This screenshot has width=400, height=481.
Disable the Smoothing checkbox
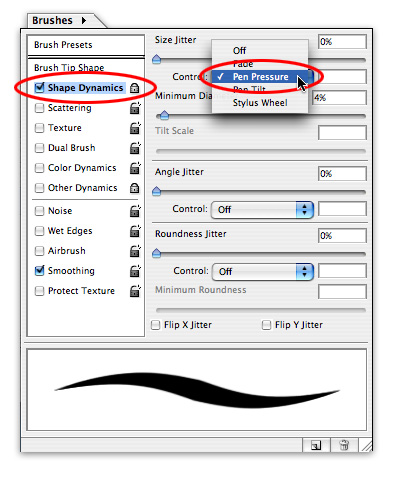pos(39,271)
